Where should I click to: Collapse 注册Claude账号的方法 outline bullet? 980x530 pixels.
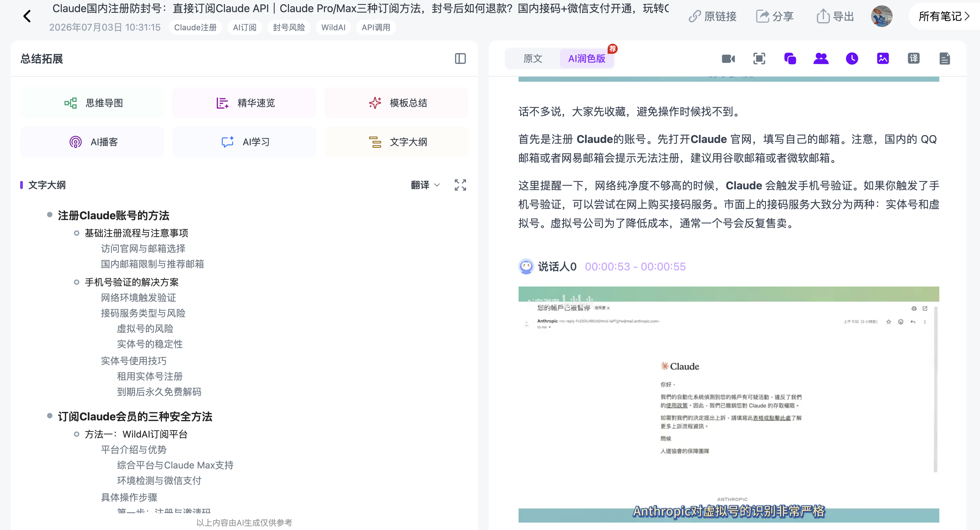tap(49, 215)
